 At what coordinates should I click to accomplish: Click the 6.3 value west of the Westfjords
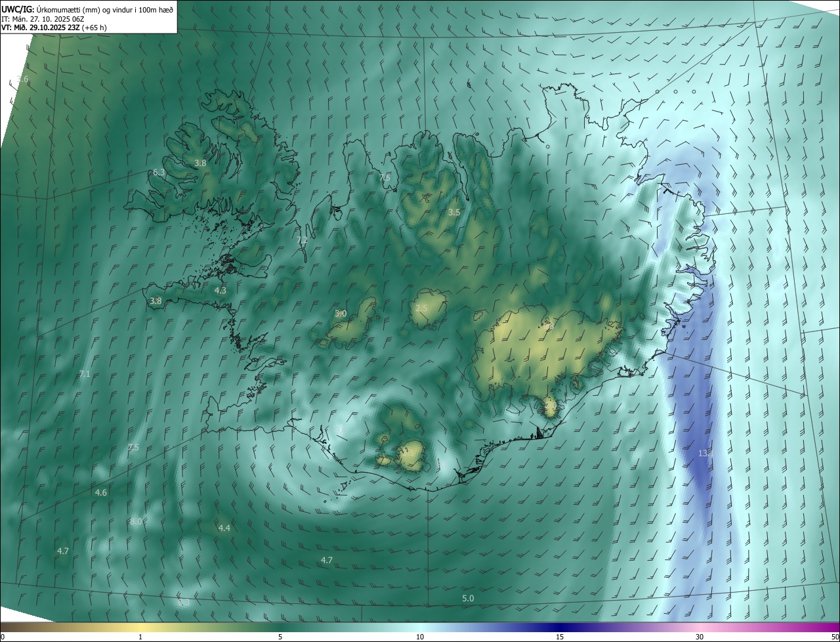(159, 173)
